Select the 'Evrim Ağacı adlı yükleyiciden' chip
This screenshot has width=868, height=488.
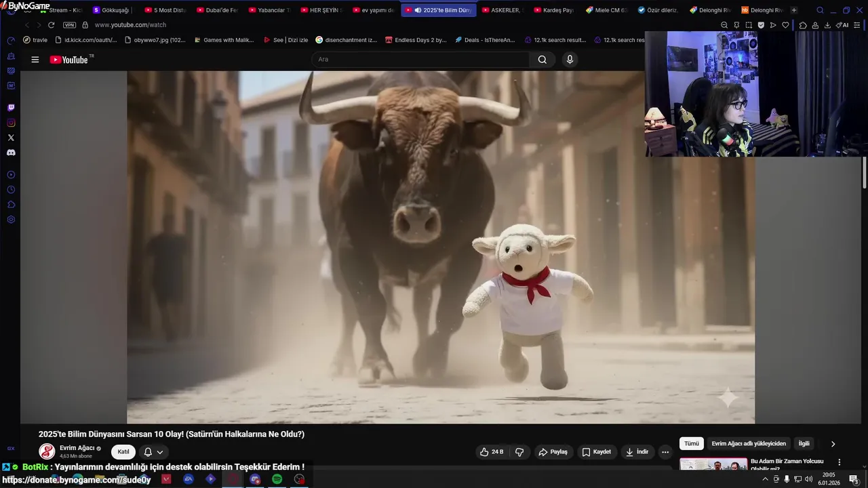749,444
